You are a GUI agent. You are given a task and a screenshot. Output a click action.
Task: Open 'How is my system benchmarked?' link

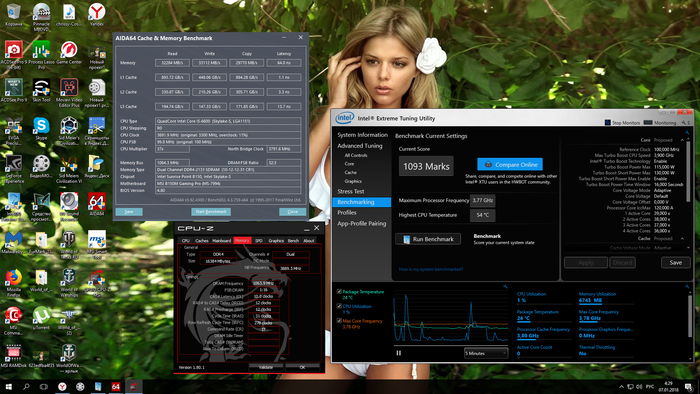coord(430,269)
